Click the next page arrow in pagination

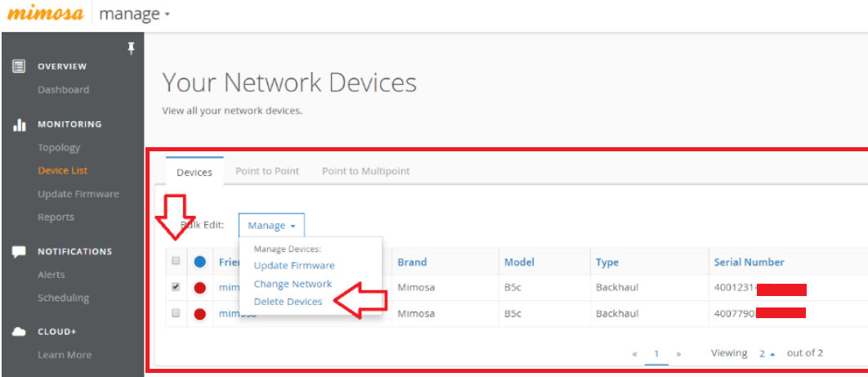click(x=678, y=354)
